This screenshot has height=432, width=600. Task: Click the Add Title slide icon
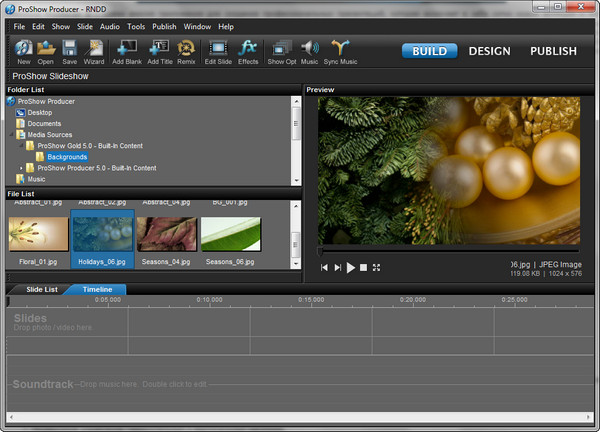point(159,48)
